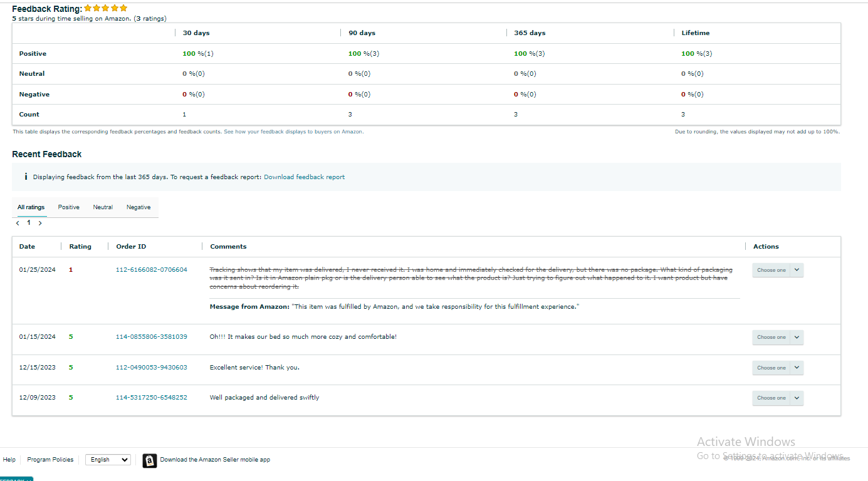Click the 30 days column header
868x481 pixels.
click(x=196, y=33)
